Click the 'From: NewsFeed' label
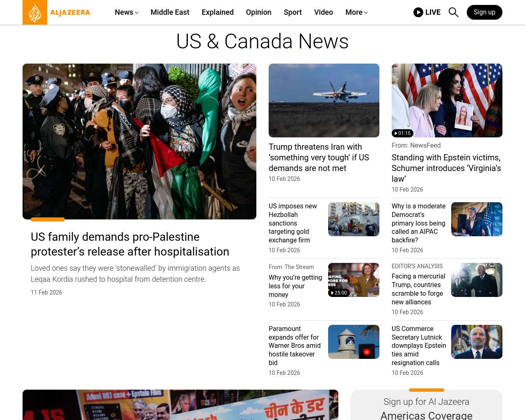The image size is (525, 420). pos(416,145)
